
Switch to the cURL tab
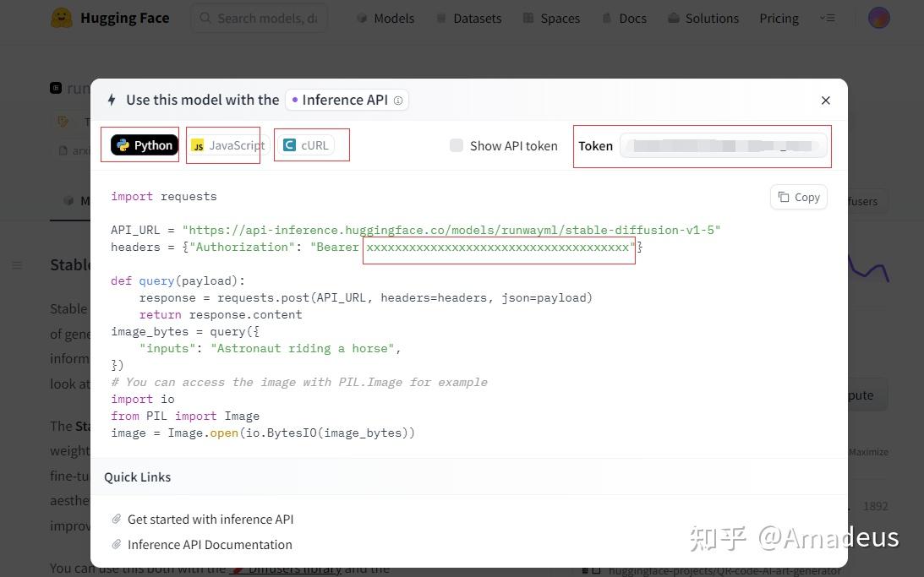coord(308,144)
